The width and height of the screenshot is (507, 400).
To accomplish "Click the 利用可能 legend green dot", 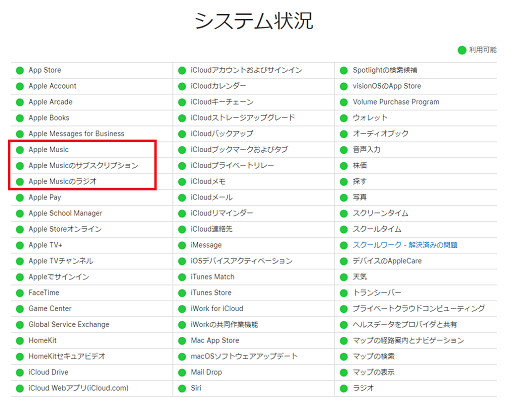I will point(462,50).
